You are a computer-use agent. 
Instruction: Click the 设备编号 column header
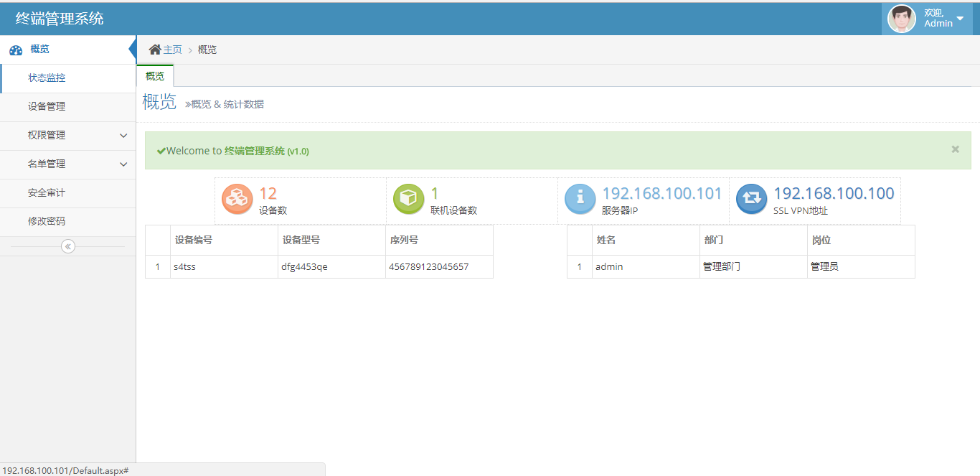pyautogui.click(x=194, y=241)
